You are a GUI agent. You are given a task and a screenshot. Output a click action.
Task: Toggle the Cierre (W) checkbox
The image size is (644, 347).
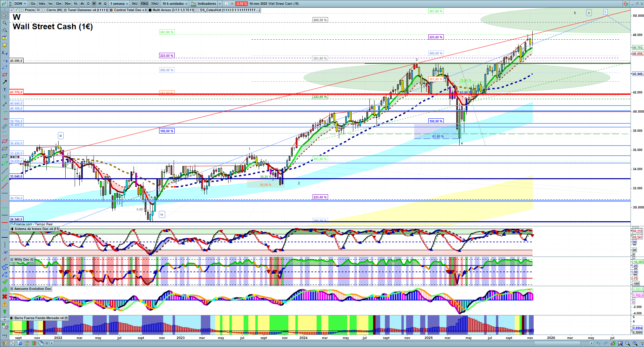coord(44,10)
